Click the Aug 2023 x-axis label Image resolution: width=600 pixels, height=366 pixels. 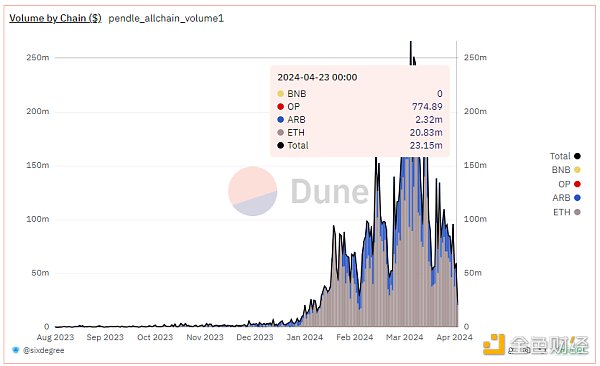pyautogui.click(x=55, y=337)
